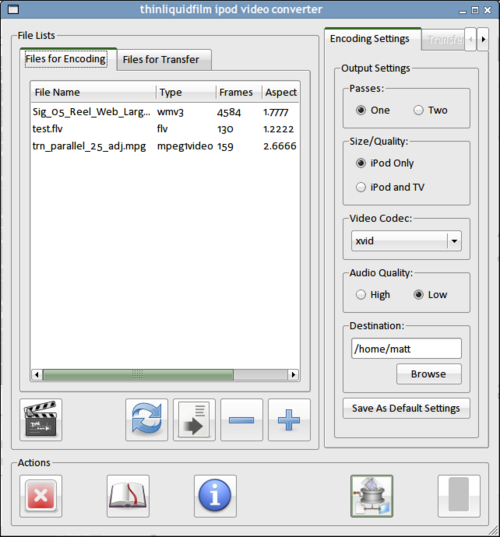Click the clapperboard preview icon
500x537 pixels.
pos(41,420)
